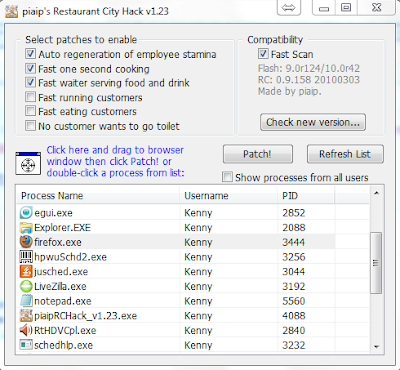Sort by Process Name column header
This screenshot has width=400, height=370.
[98, 196]
